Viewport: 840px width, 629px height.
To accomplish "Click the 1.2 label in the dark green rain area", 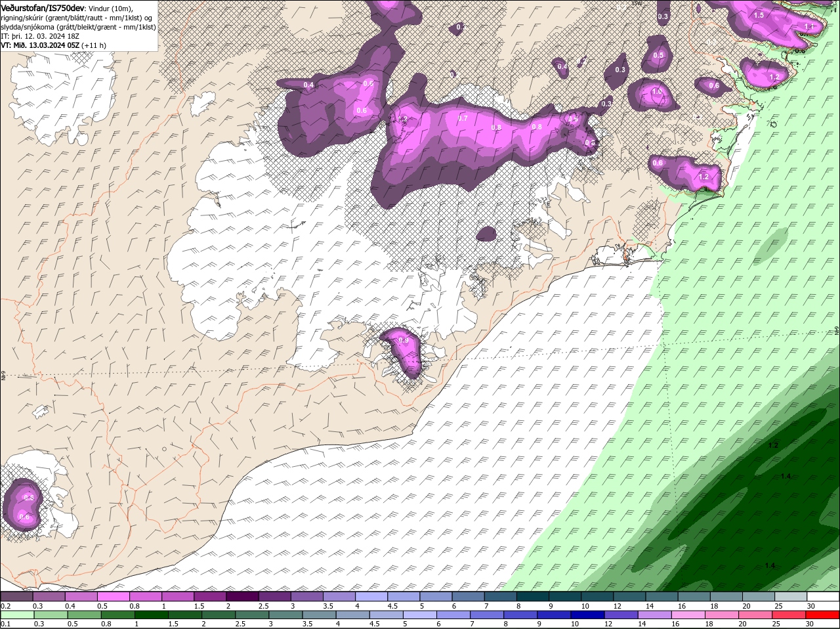I will click(x=773, y=445).
